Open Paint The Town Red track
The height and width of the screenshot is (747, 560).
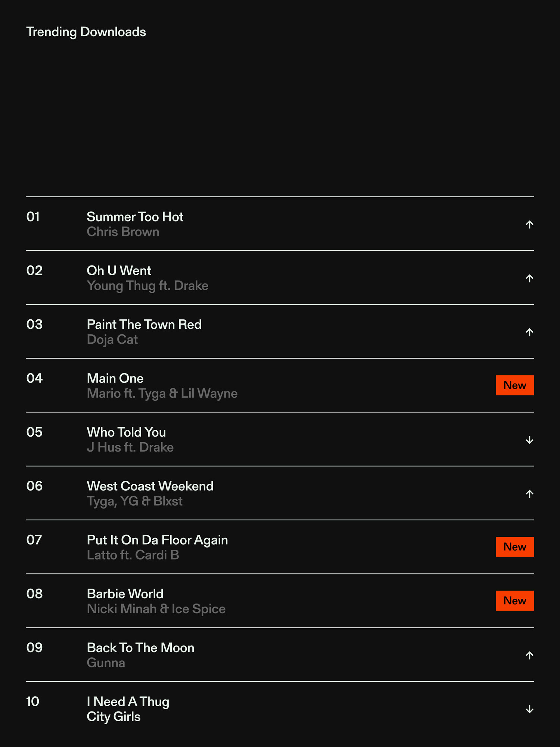144,325
